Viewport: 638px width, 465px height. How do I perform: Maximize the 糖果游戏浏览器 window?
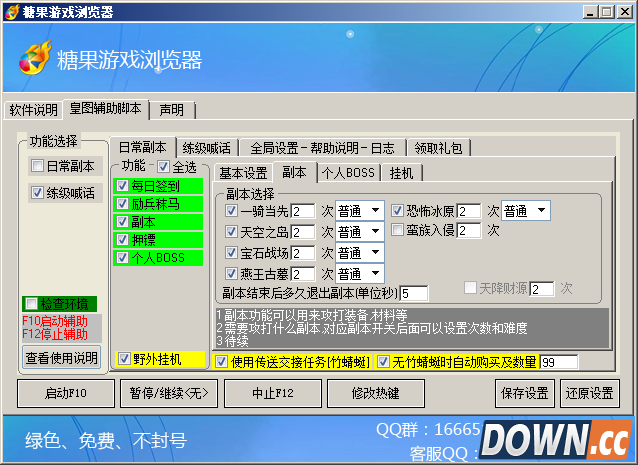tap(607, 12)
